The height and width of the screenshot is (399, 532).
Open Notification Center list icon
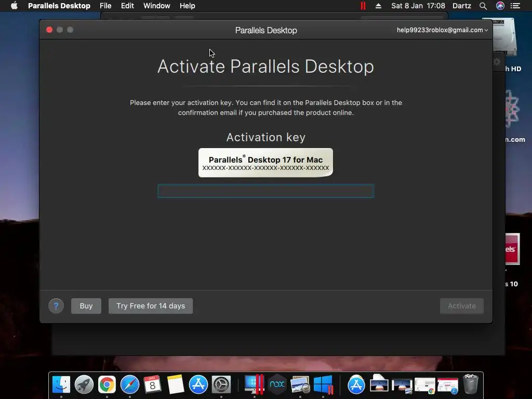coord(515,6)
